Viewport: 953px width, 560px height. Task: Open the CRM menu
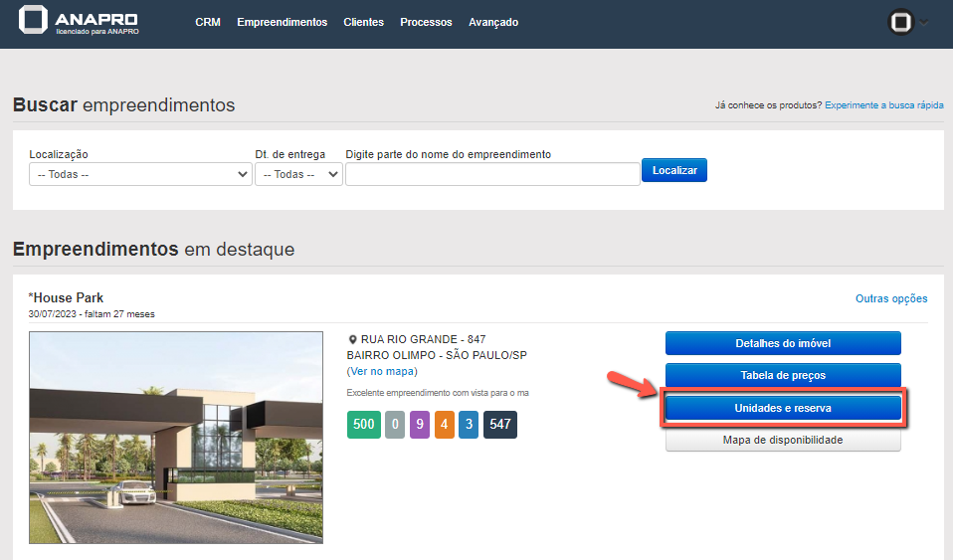click(208, 22)
